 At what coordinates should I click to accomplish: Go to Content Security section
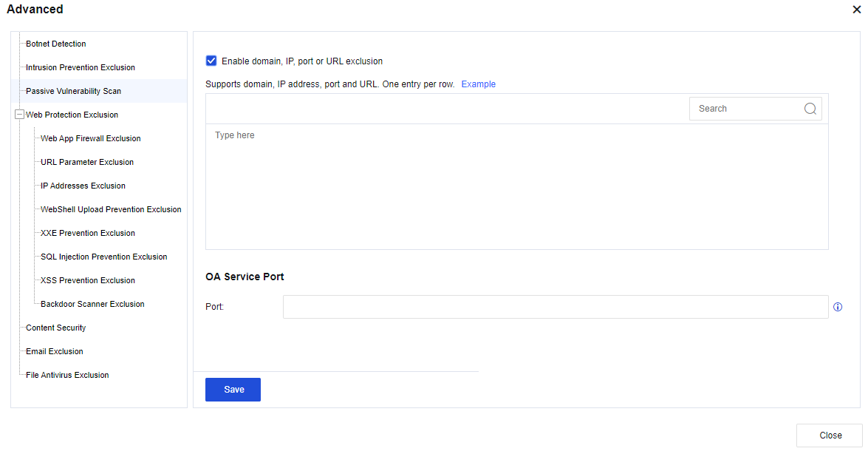(56, 328)
